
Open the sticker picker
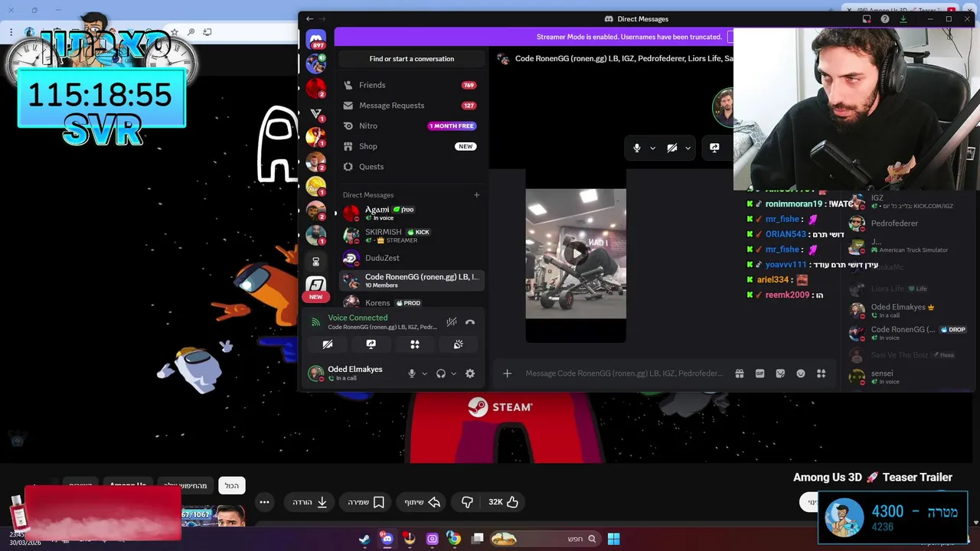click(780, 373)
